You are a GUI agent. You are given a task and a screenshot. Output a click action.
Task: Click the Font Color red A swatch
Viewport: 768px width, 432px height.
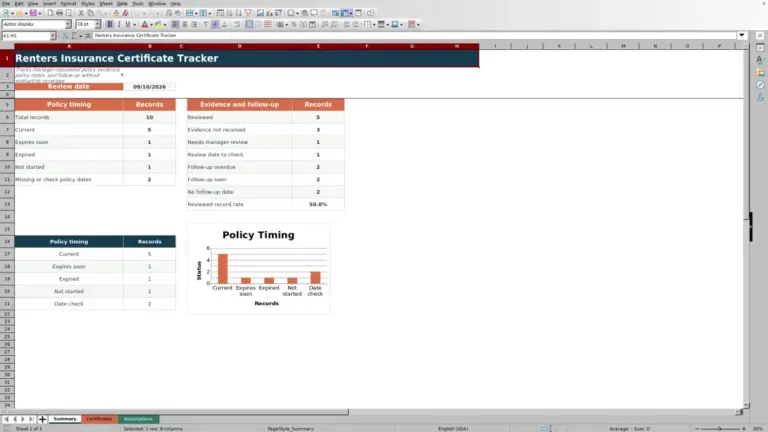pos(144,24)
